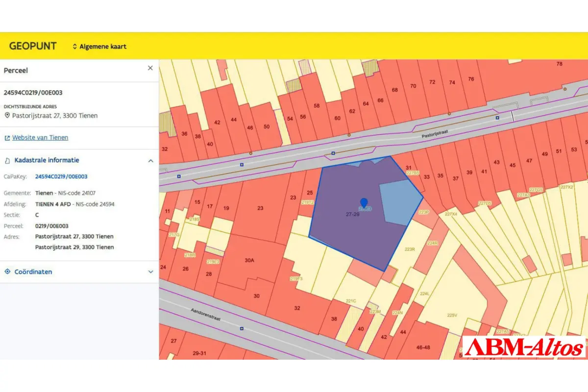588x392 pixels.
Task: Click building number 30A on the map
Action: tap(249, 260)
